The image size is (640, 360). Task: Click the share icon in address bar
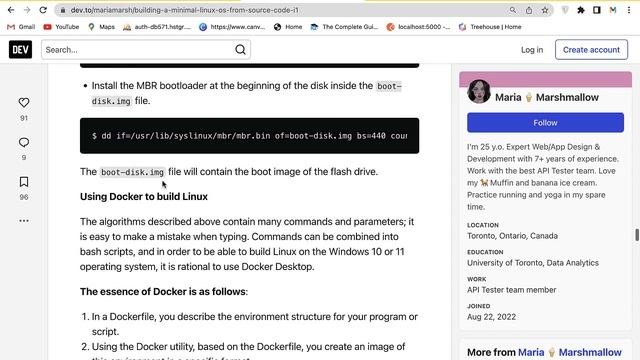pyautogui.click(x=529, y=10)
